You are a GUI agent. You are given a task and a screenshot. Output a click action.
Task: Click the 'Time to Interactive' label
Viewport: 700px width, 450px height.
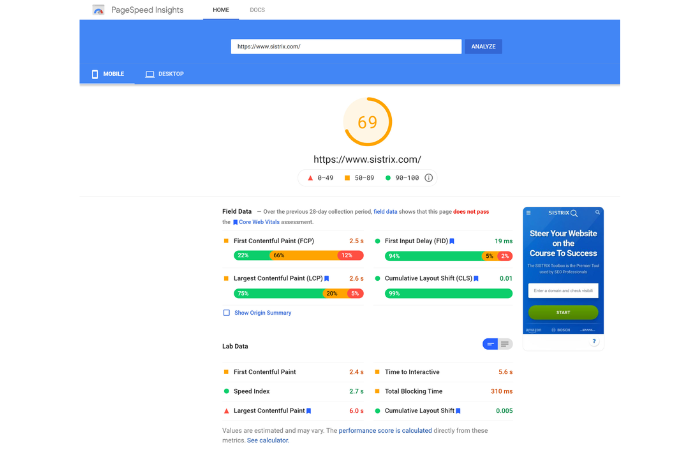point(412,372)
